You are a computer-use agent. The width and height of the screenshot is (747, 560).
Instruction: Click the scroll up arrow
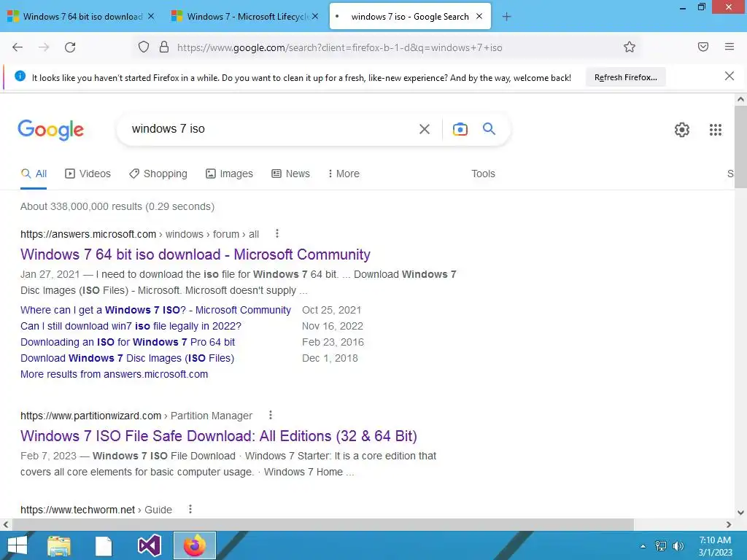coord(740,99)
